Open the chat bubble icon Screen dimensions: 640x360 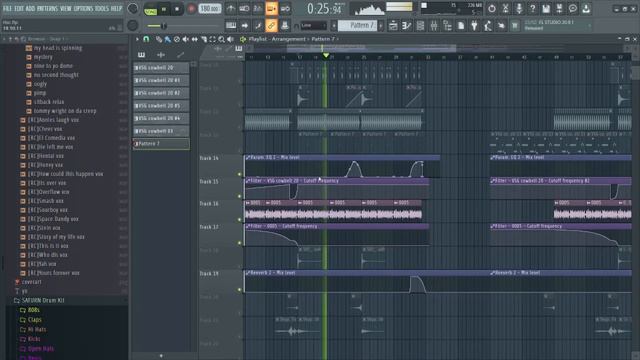click(573, 9)
